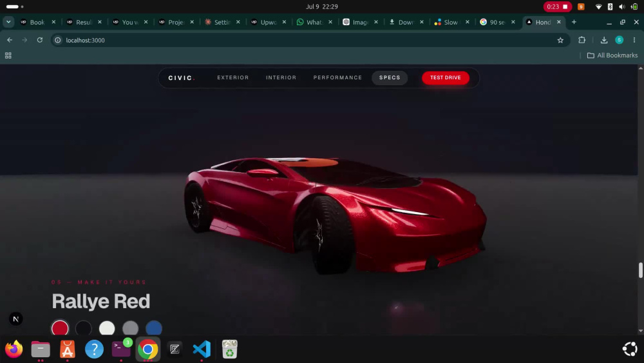Select the Specs nav item
The height and width of the screenshot is (363, 644).
click(x=390, y=77)
